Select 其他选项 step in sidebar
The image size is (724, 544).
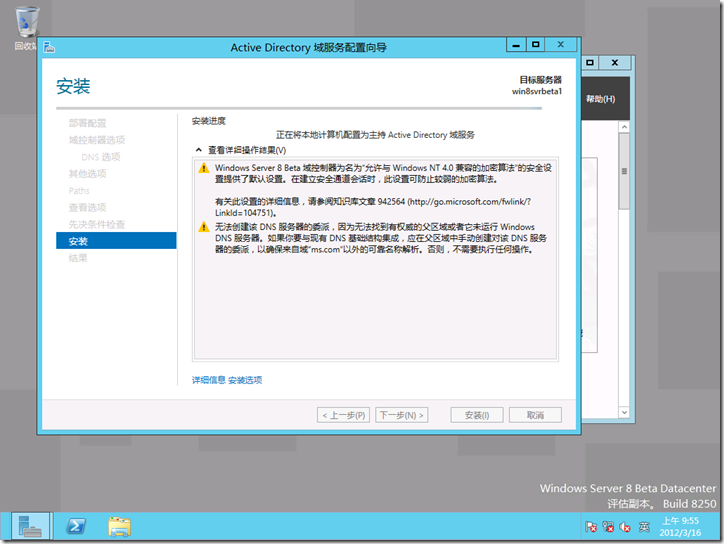(x=87, y=174)
